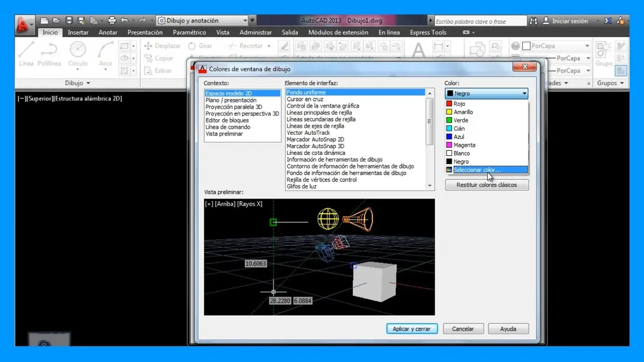Click the ellipse tool icon in Dibujo panel
The image size is (644, 362).
[x=124, y=58]
